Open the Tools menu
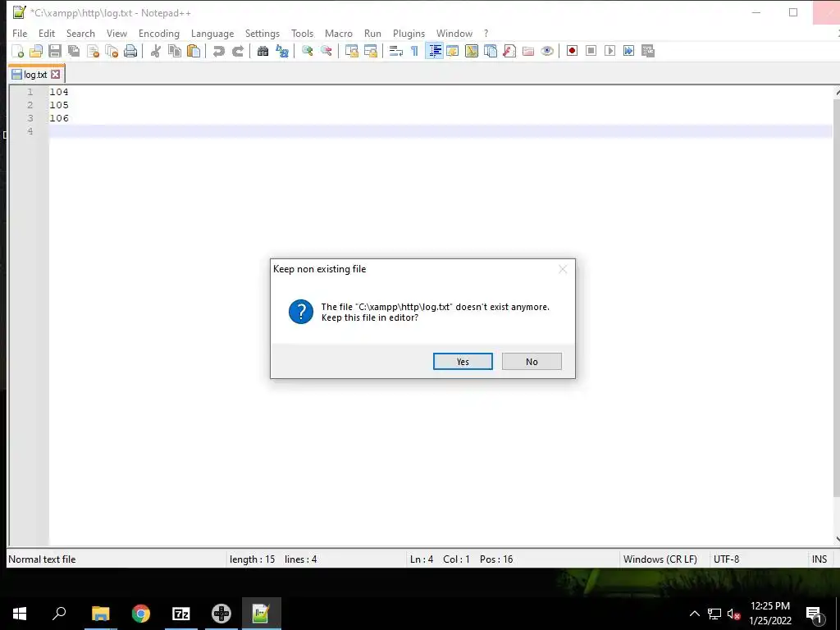The image size is (840, 630). (x=302, y=33)
